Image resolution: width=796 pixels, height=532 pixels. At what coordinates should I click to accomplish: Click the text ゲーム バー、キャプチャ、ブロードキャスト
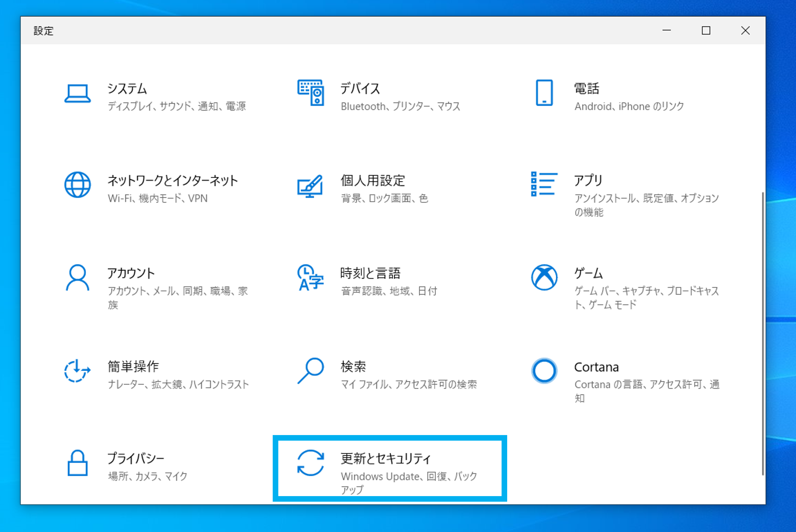(x=646, y=298)
